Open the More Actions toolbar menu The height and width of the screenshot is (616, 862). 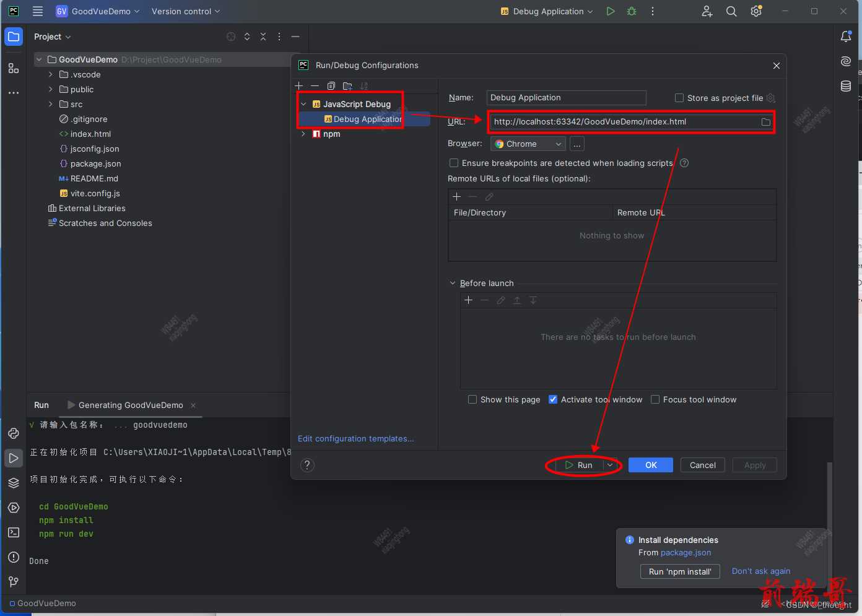click(653, 11)
